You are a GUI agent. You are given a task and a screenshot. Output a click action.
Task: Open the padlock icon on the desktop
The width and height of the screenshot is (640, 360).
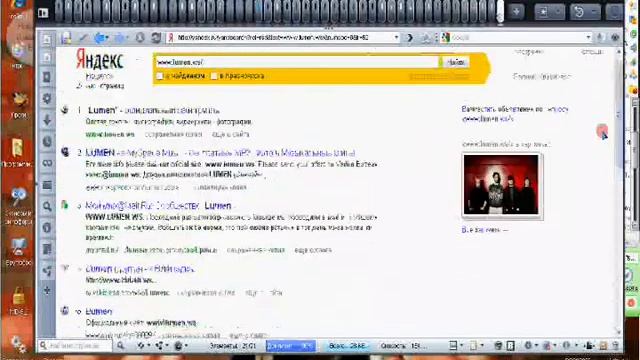coord(18,296)
